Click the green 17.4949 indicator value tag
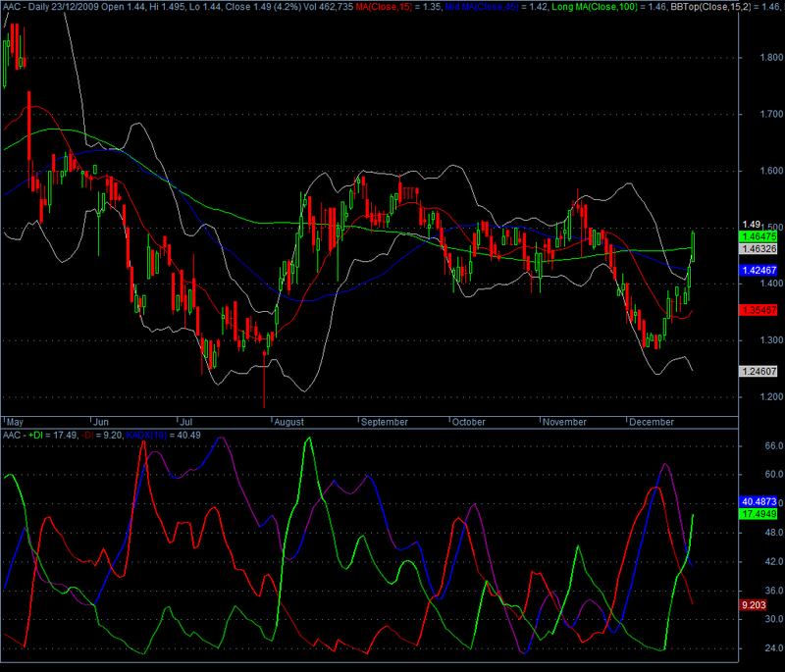Screen dimensions: 785x672 [759, 514]
